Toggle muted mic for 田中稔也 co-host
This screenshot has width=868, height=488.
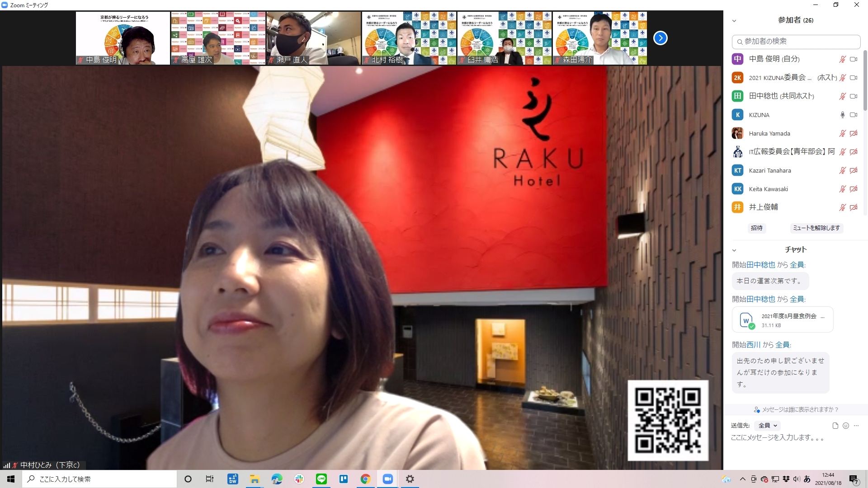pos(843,96)
